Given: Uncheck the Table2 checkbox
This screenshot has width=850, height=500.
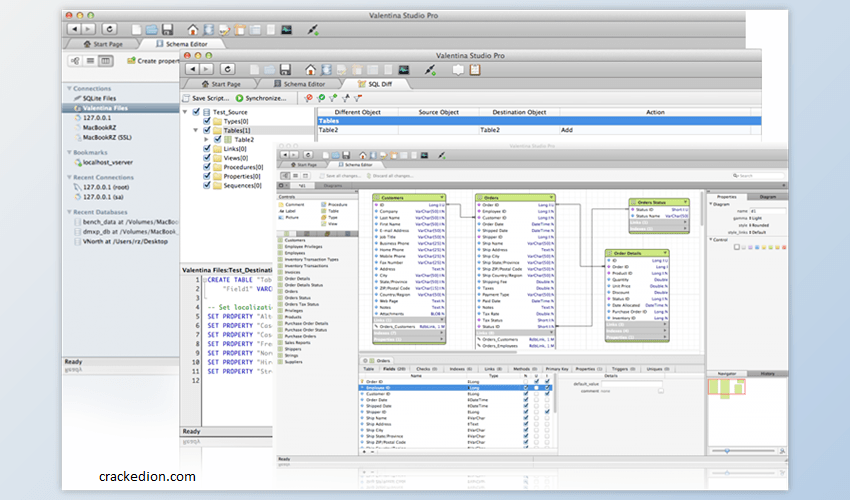Looking at the screenshot, I should click(x=217, y=139).
